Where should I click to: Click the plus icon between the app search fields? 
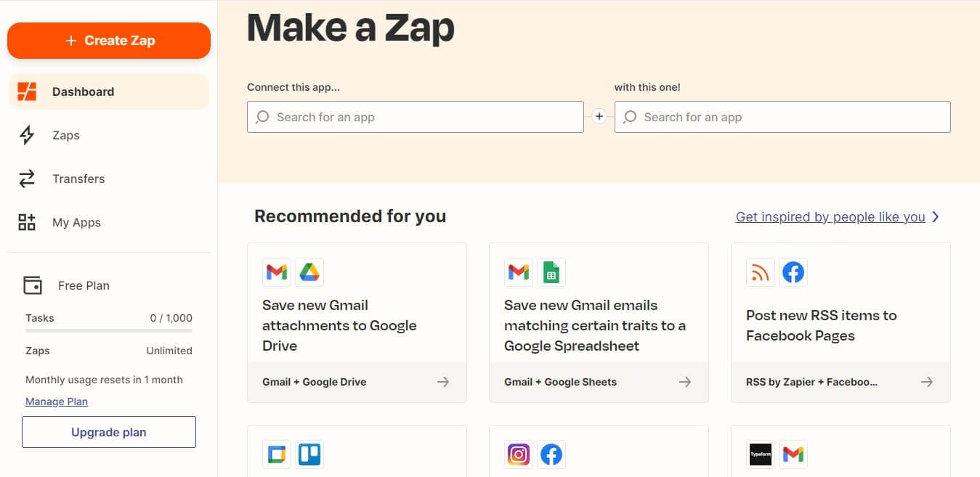[x=599, y=116]
